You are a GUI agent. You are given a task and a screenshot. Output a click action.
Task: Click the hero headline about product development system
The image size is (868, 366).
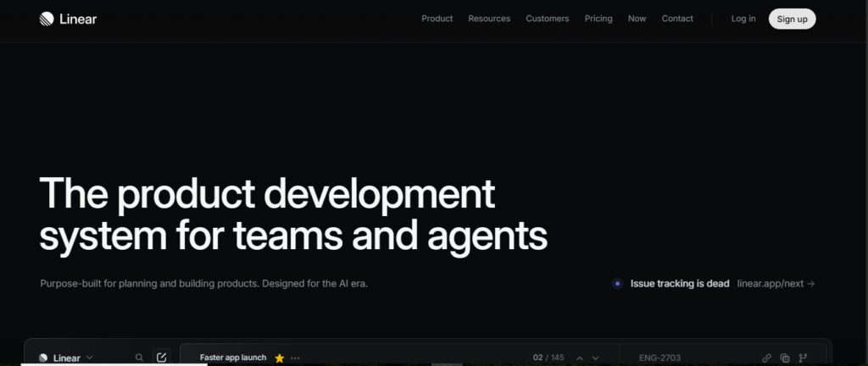tap(293, 215)
